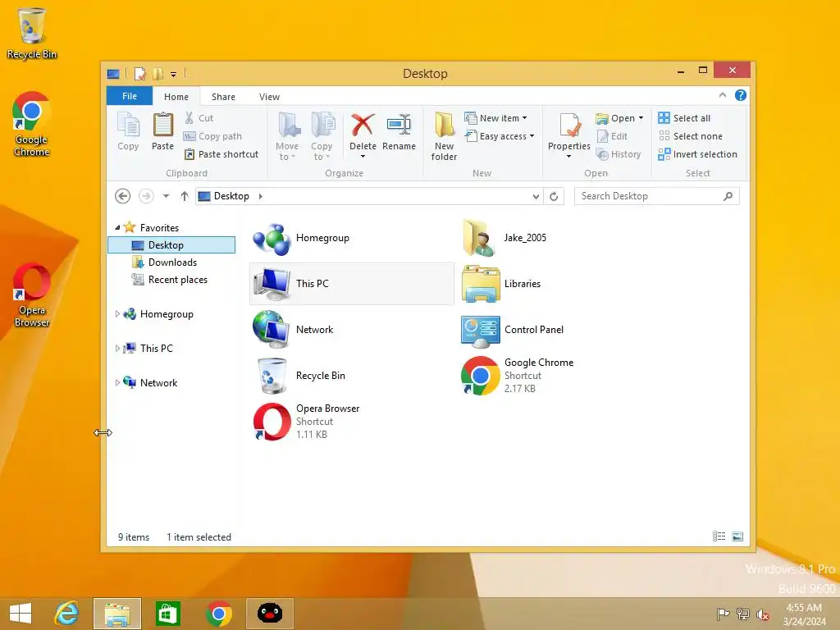Switch to the Share ribbon tab

click(223, 97)
